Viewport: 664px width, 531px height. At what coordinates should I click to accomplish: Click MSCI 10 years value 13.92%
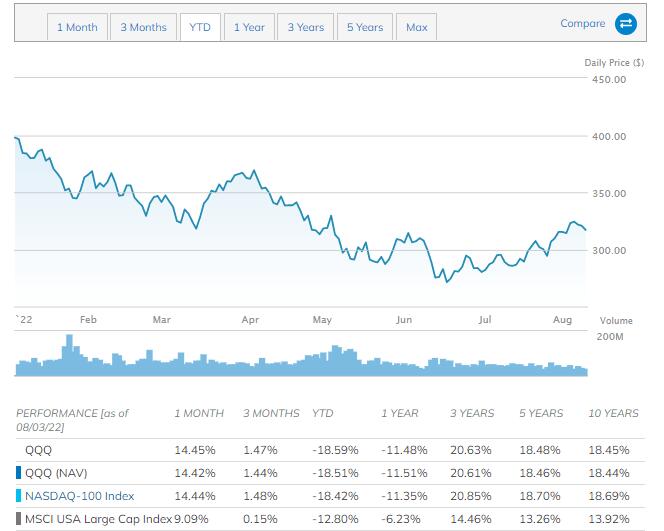click(x=609, y=519)
